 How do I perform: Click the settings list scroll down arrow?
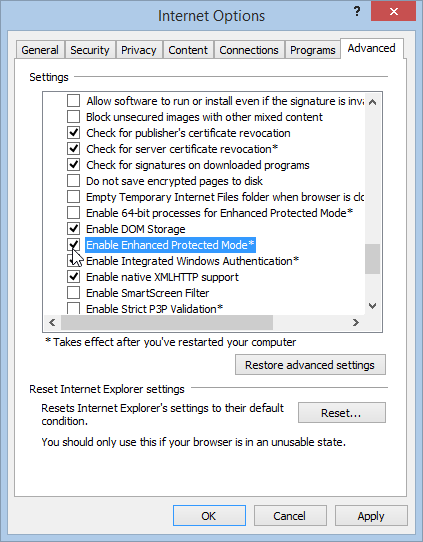372,306
